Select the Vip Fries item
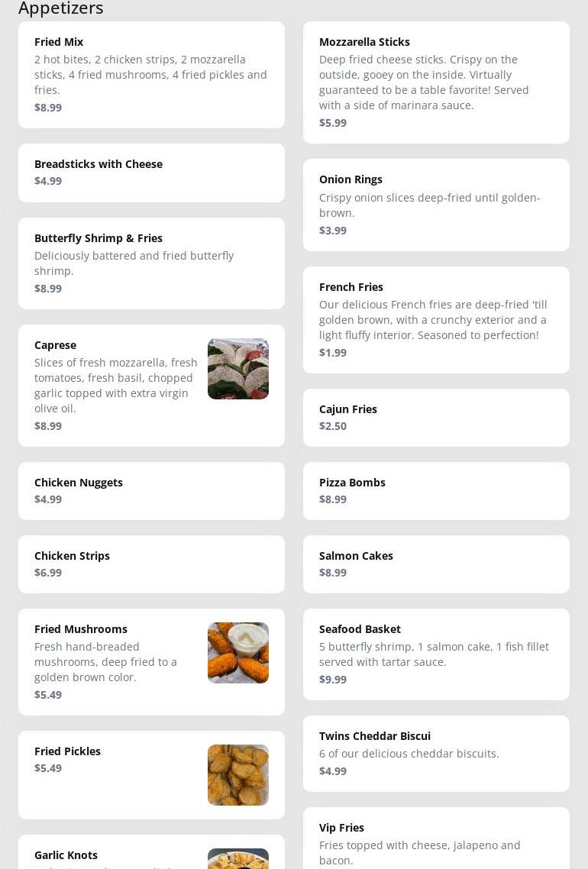The height and width of the screenshot is (869, 588). coord(436,840)
